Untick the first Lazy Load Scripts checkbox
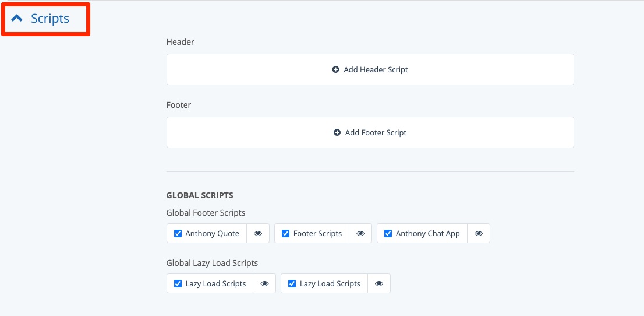This screenshot has width=644, height=316. 178,283
